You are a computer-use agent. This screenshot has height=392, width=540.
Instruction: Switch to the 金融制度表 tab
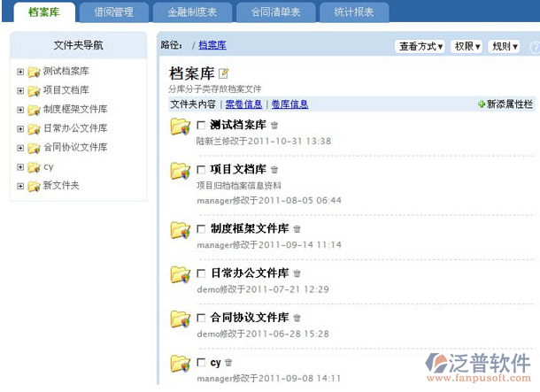192,12
